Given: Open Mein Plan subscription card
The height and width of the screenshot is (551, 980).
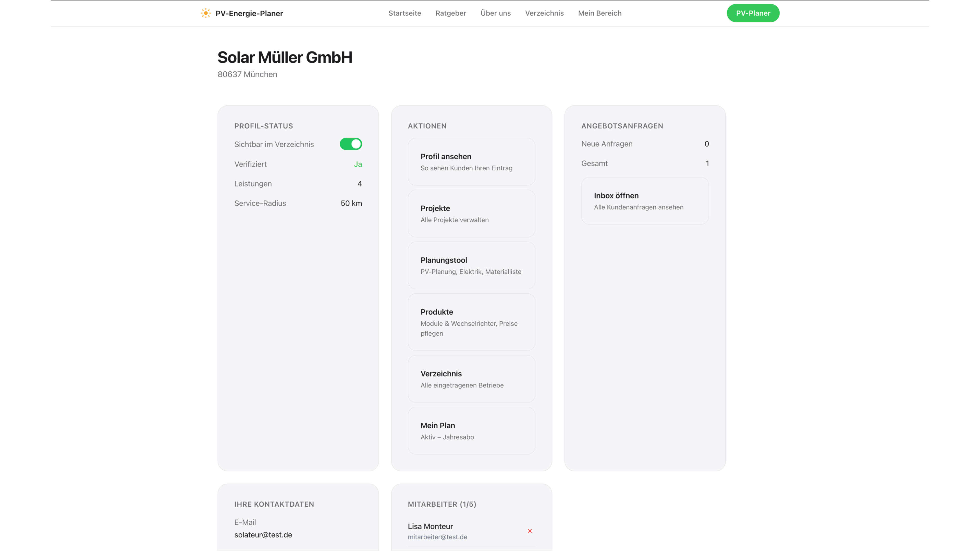Looking at the screenshot, I should [x=471, y=431].
